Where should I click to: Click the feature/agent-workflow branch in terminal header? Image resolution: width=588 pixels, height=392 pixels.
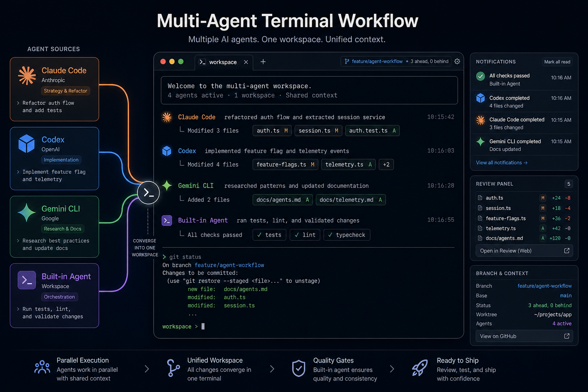pos(377,61)
